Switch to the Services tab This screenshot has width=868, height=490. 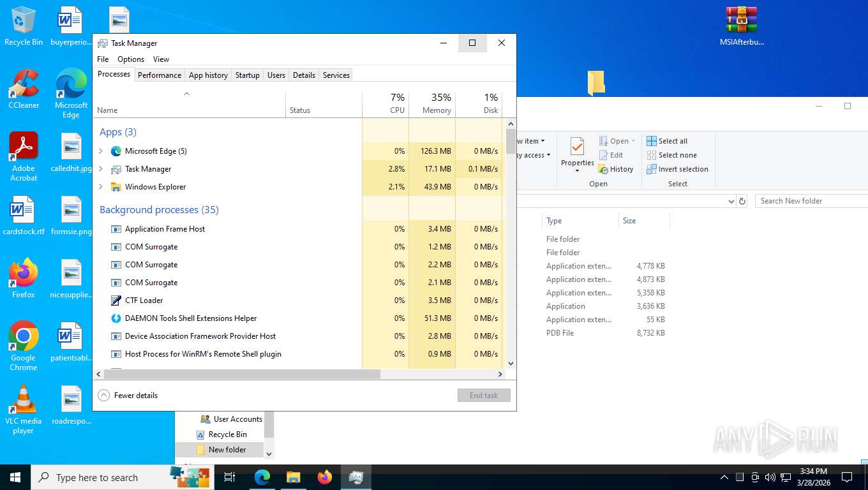coord(336,75)
